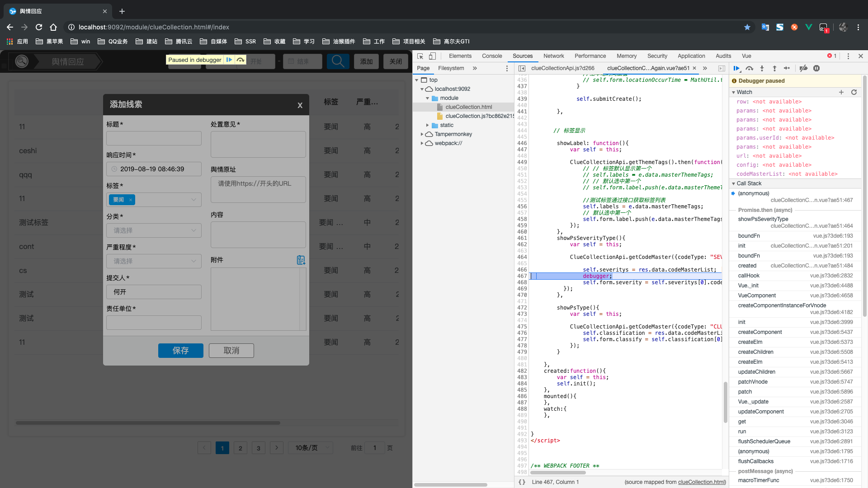
Task: Click the 响应时间 date field
Action: point(154,169)
